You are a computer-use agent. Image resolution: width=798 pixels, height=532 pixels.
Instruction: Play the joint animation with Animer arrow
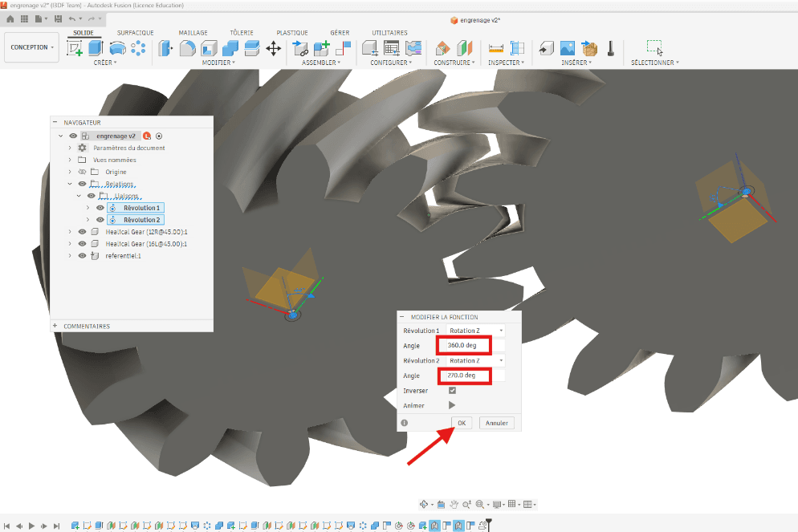pos(452,405)
